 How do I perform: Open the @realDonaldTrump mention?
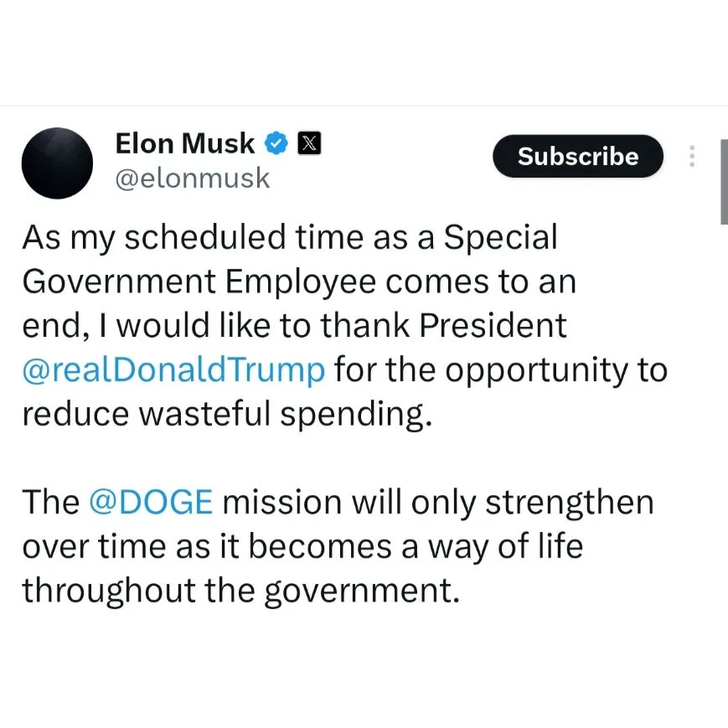click(173, 370)
